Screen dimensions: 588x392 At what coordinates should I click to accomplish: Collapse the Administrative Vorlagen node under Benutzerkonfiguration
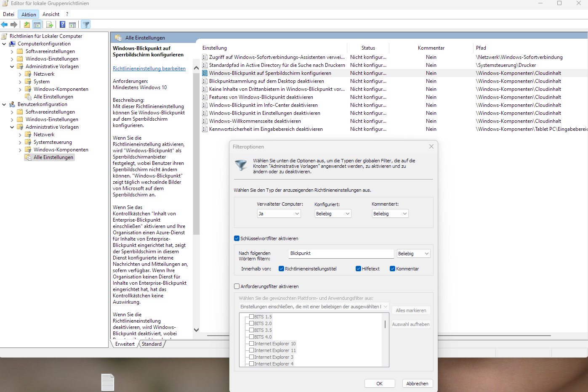point(12,127)
